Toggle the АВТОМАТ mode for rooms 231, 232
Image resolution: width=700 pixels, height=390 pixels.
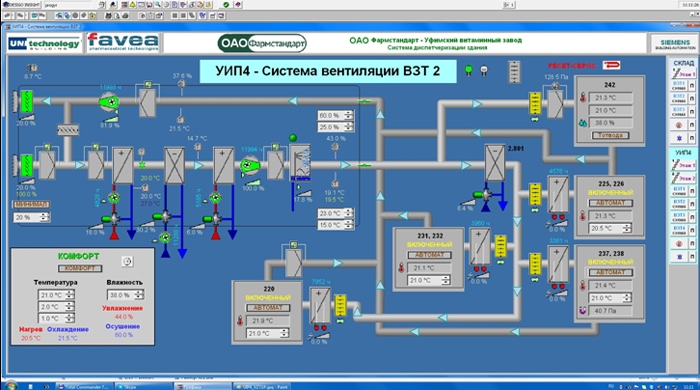(x=429, y=255)
